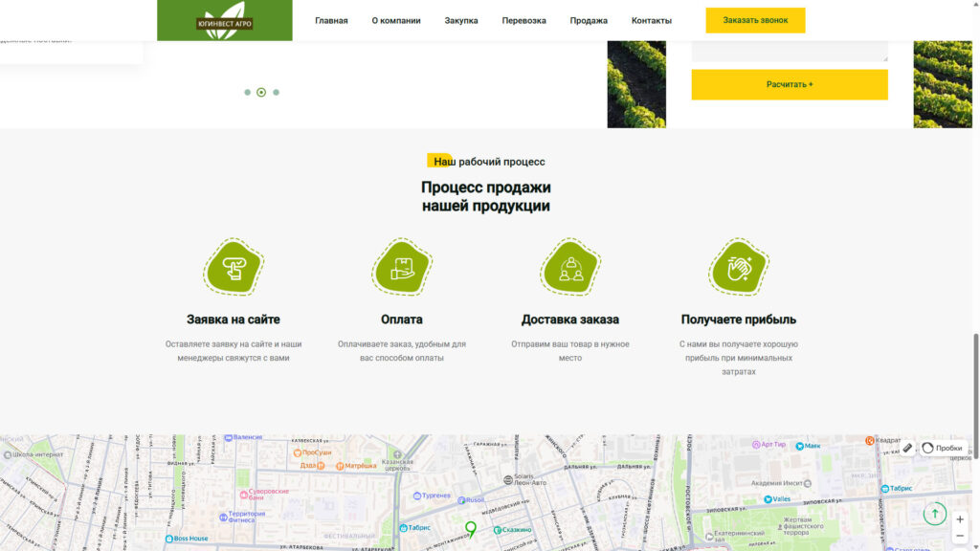The width and height of the screenshot is (980, 551).
Task: Zoom in the map with plus button
Action: [x=960, y=519]
